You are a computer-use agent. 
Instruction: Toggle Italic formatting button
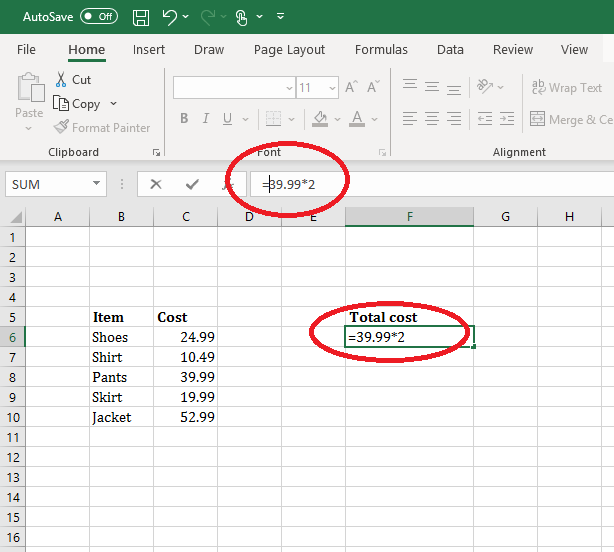[206, 119]
